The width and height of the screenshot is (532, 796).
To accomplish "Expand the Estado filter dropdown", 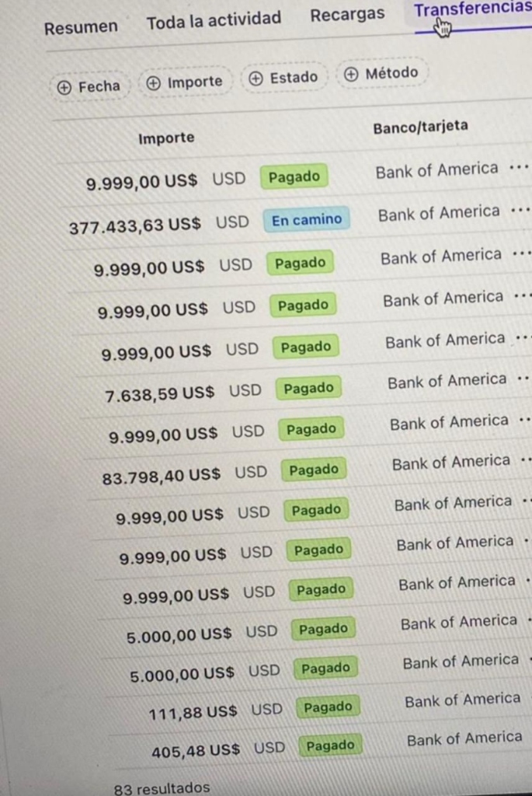I will click(x=283, y=77).
